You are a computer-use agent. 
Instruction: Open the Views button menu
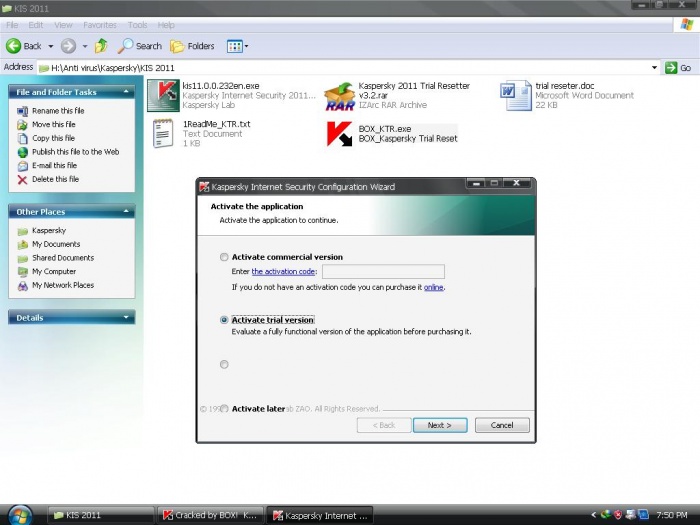237,46
